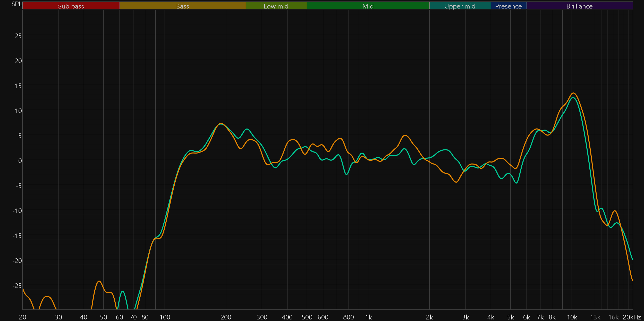The width and height of the screenshot is (644, 321).
Task: Click the 1k frequency axis label
Action: pyautogui.click(x=368, y=317)
